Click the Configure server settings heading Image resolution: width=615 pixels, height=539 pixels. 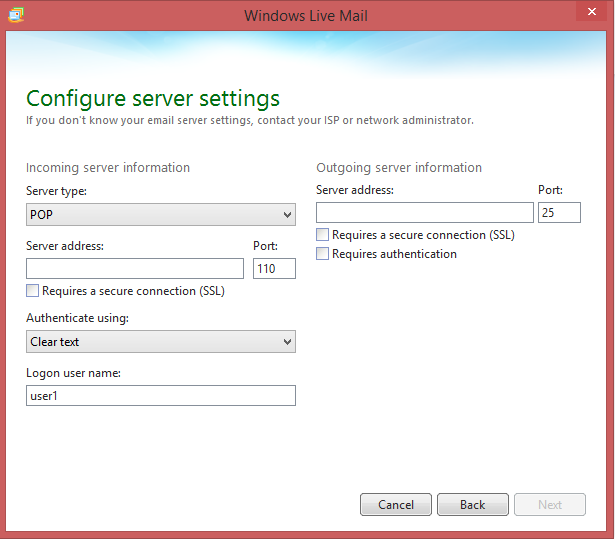(153, 98)
